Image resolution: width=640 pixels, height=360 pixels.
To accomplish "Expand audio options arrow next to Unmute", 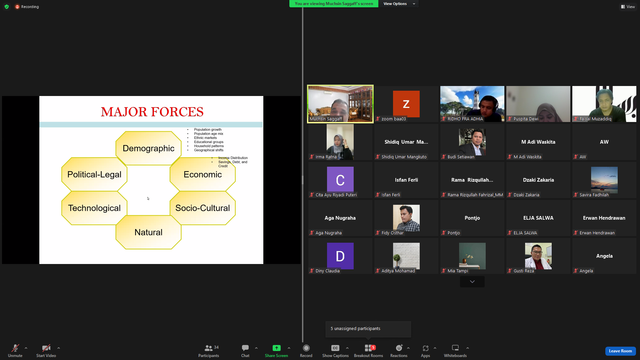I will tap(26, 348).
